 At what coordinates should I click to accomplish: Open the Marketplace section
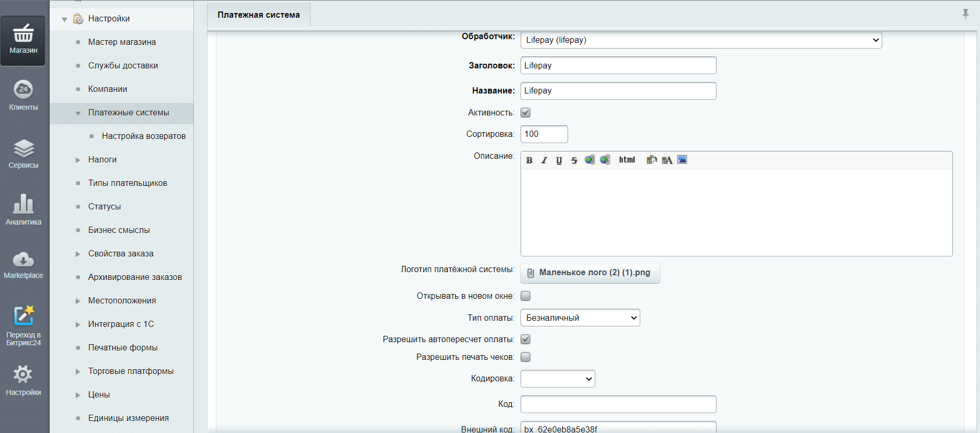pyautogui.click(x=23, y=265)
